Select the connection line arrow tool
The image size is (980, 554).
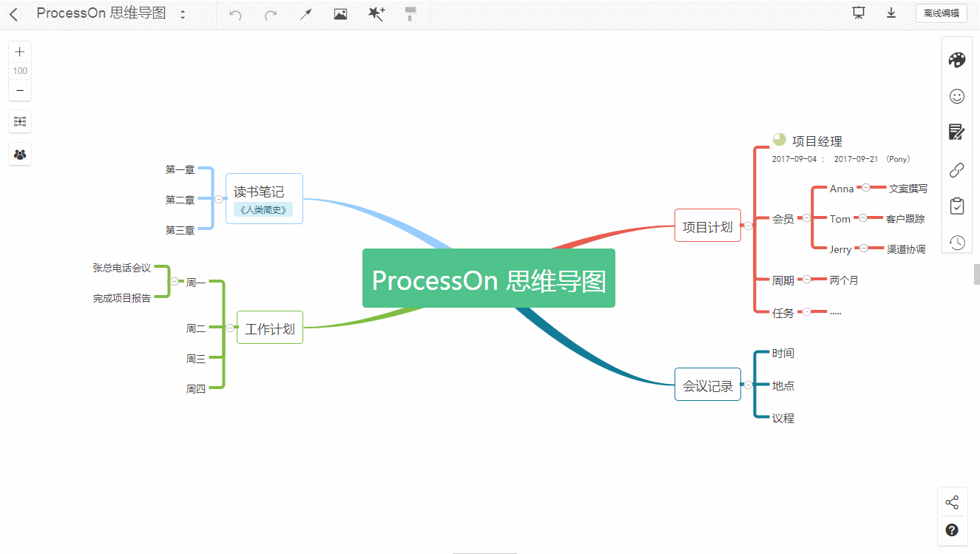tap(305, 14)
